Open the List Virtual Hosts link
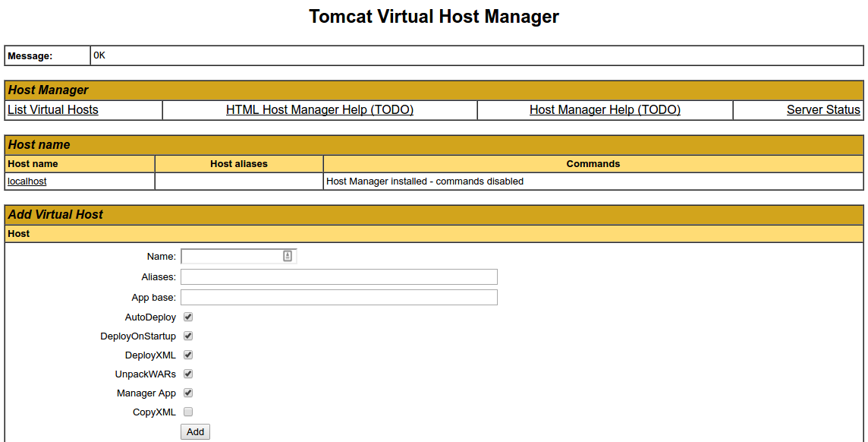This screenshot has width=868, height=442. click(x=53, y=109)
